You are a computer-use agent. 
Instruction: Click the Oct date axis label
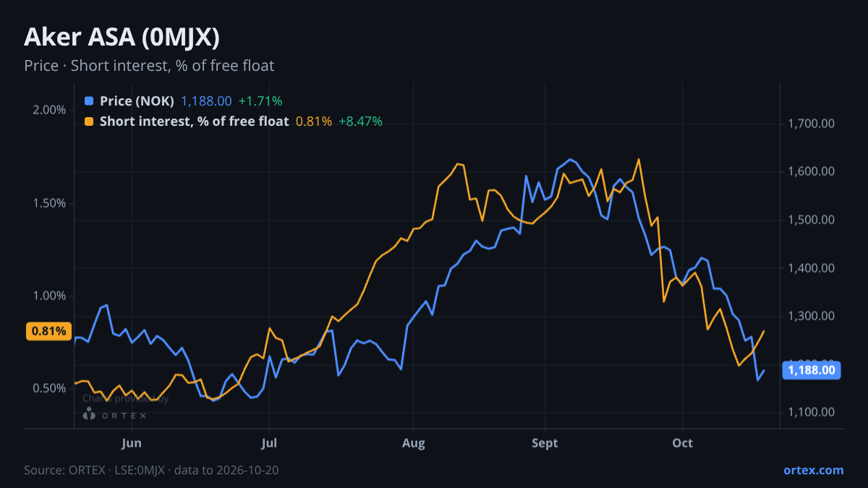coord(683,442)
